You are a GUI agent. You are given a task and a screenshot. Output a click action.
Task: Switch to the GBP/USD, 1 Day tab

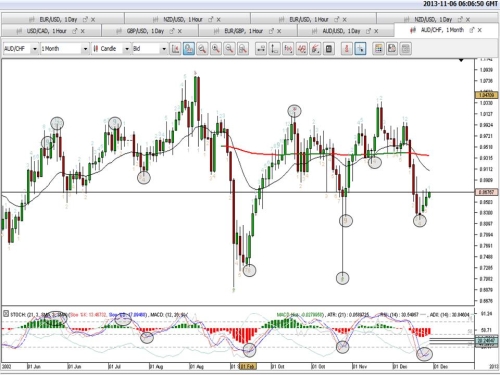(145, 31)
